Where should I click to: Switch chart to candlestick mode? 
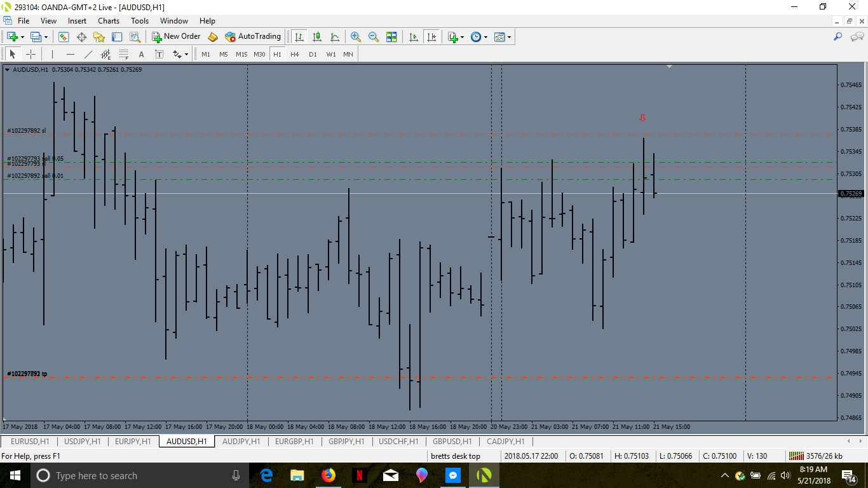(317, 37)
